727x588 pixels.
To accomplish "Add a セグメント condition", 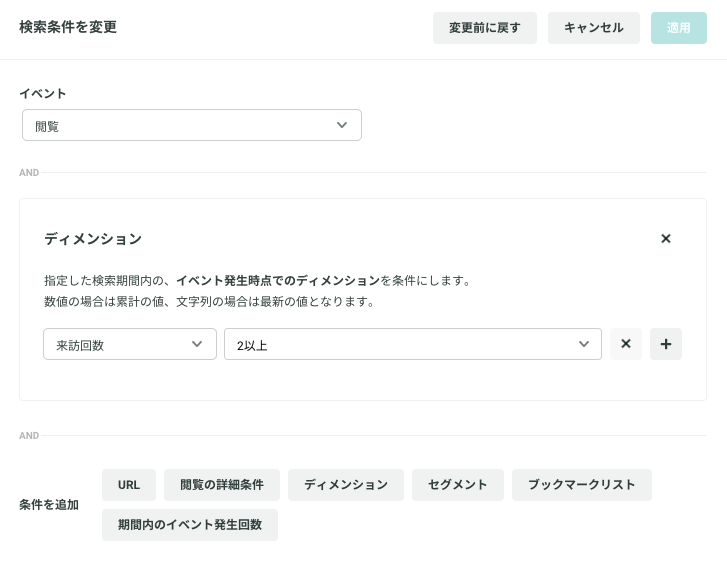I will 458,485.
